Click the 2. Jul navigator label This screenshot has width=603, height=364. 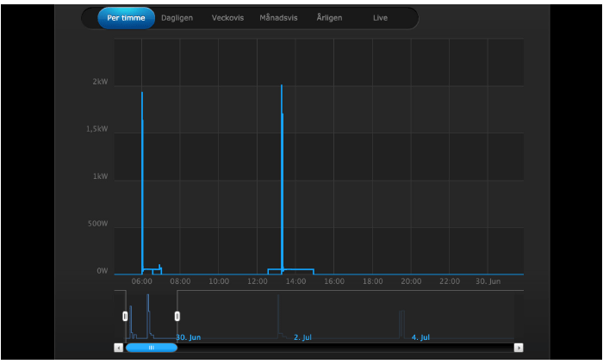(x=302, y=337)
